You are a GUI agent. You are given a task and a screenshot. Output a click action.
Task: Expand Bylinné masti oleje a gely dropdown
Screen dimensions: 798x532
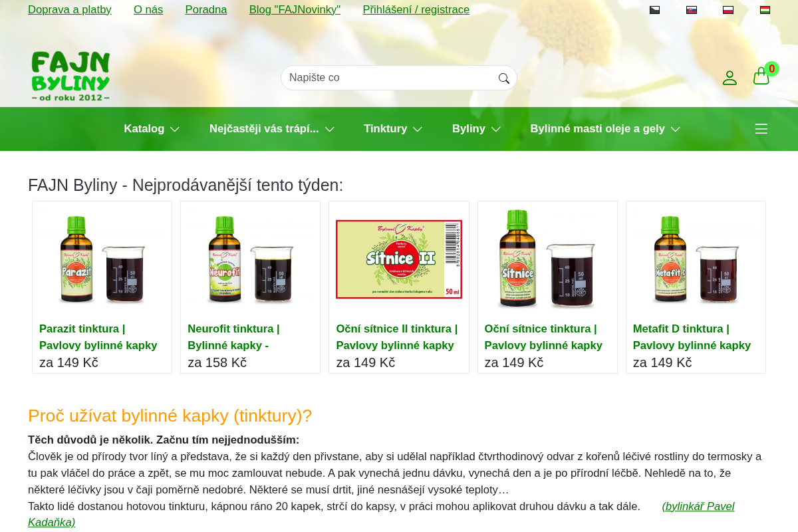click(x=605, y=129)
